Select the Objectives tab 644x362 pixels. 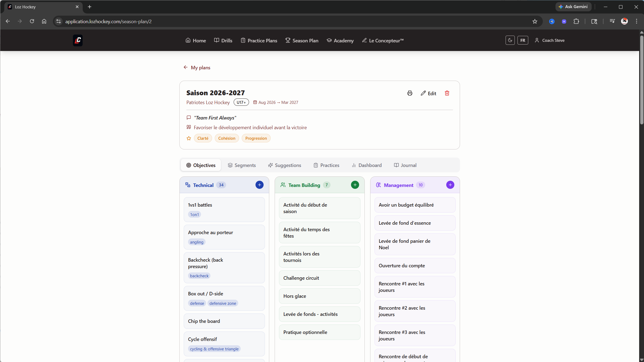click(x=201, y=165)
